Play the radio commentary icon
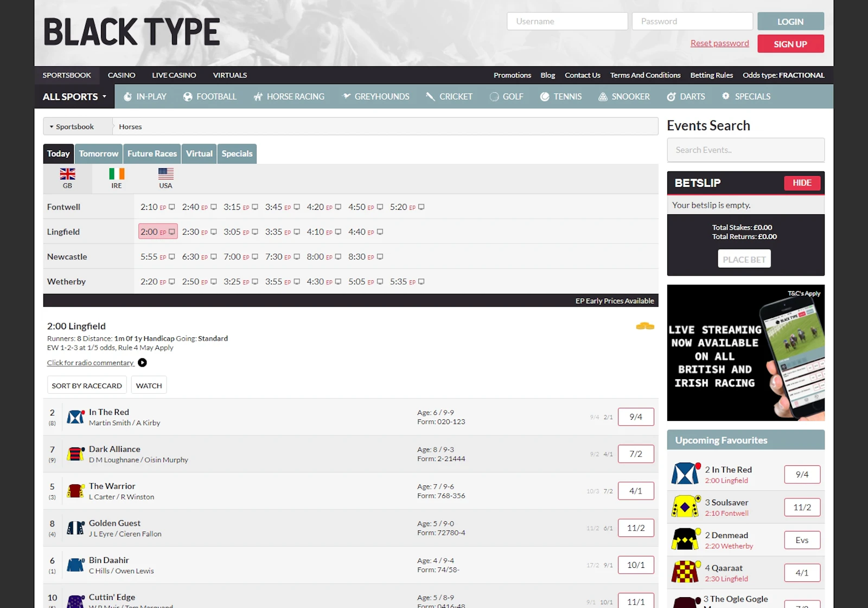This screenshot has height=608, width=868. pos(142,363)
